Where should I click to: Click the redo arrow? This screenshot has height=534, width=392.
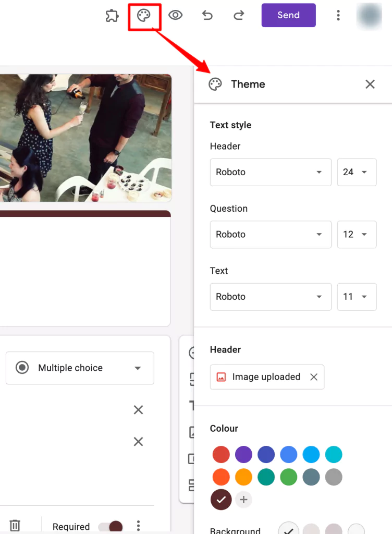point(239,15)
